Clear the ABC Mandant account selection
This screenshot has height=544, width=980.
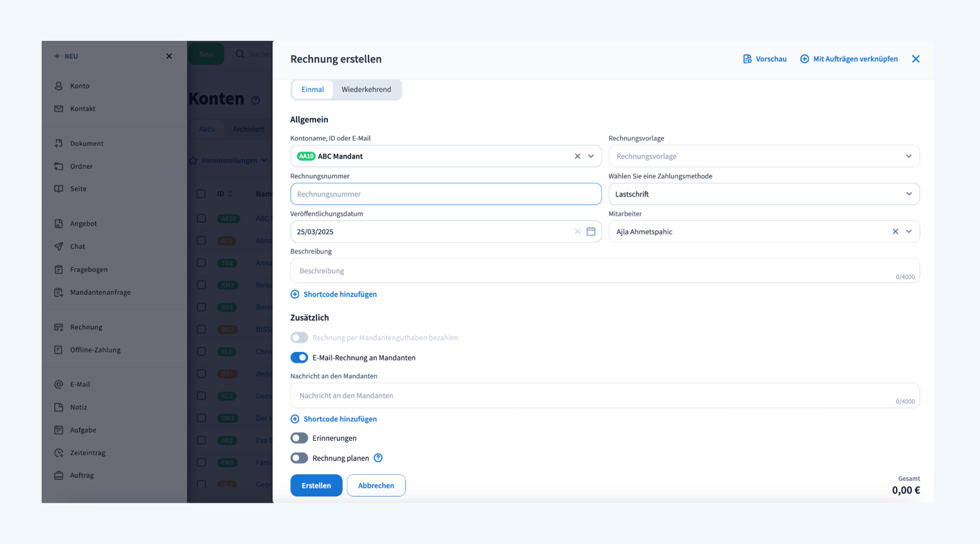click(x=577, y=156)
